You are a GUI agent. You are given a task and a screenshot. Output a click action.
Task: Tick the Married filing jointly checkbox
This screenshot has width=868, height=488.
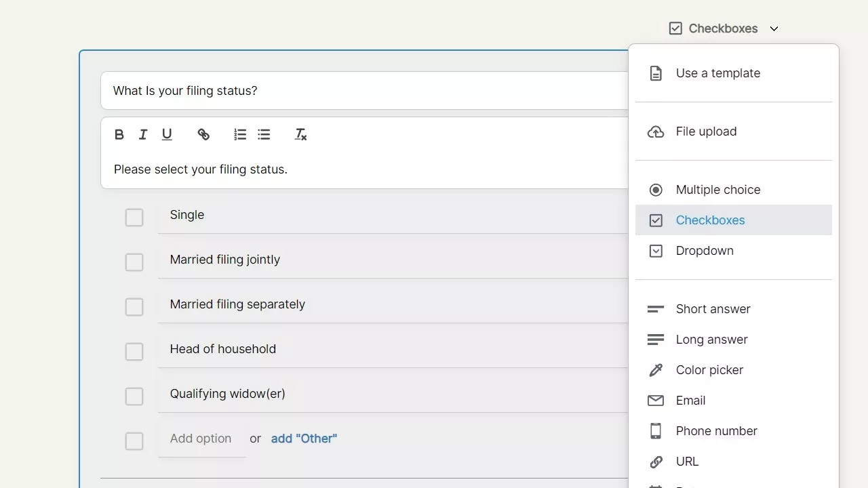point(134,262)
